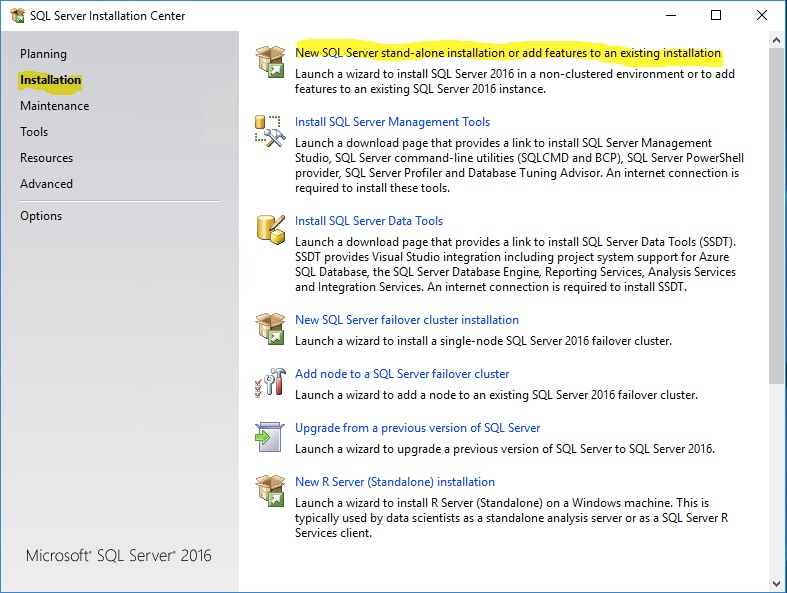The width and height of the screenshot is (787, 593).
Task: Click the R Server installation box icon
Action: (x=270, y=491)
